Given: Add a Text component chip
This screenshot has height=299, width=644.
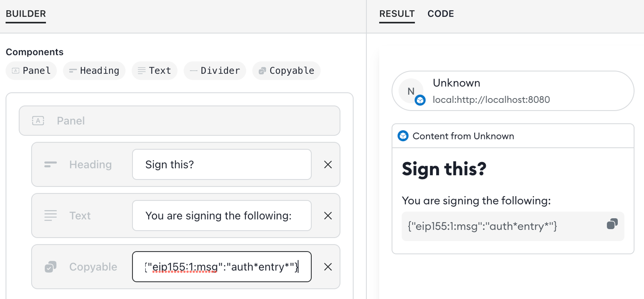Looking at the screenshot, I should pyautogui.click(x=155, y=71).
